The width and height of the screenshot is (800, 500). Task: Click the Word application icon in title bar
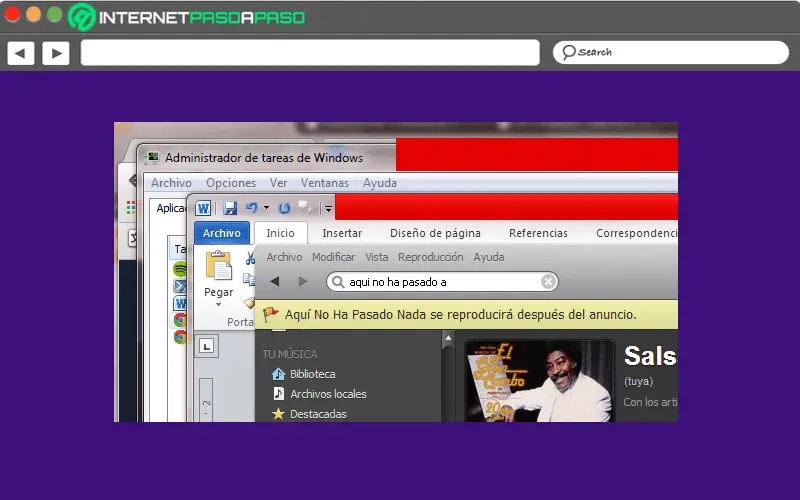[203, 208]
